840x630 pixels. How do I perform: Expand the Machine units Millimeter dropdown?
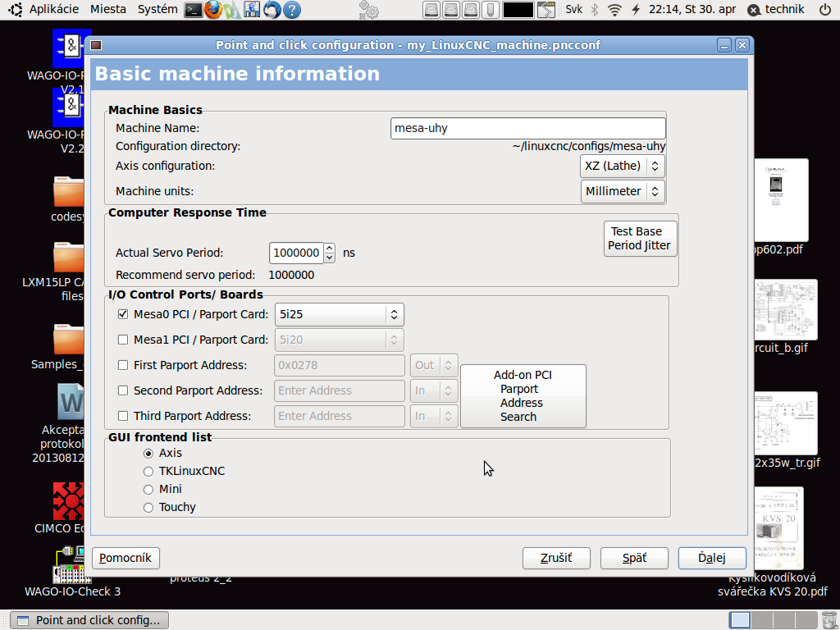tap(622, 191)
